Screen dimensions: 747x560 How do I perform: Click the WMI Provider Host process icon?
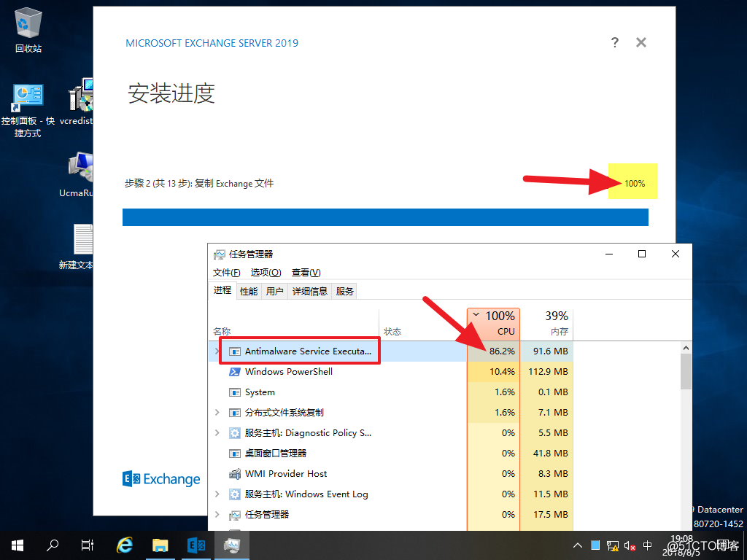tap(234, 474)
